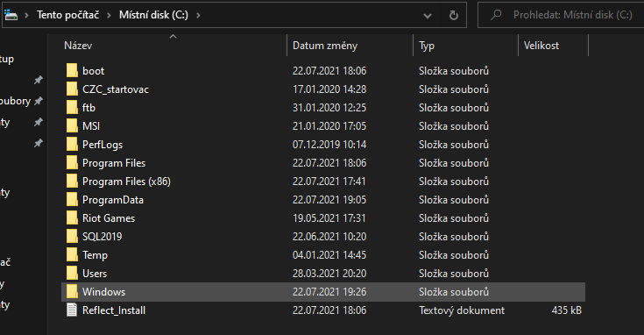Select the CZC_startovac folder

116,89
